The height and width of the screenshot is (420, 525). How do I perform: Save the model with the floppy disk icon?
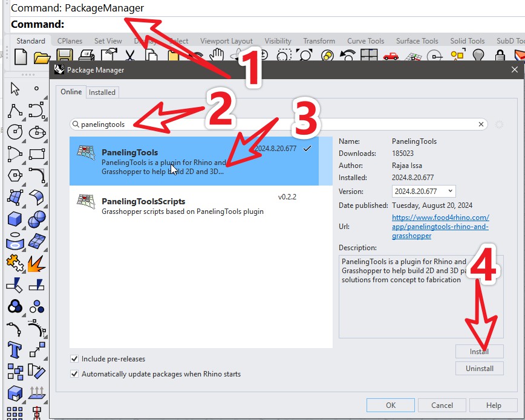pos(65,55)
